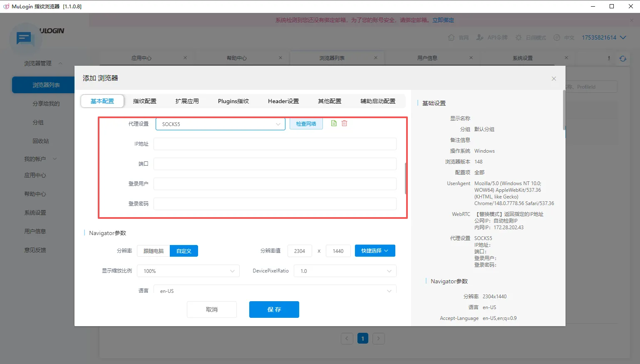The image size is (640, 364).
Task: Click the form area vertical scrollbar
Action: click(406, 178)
